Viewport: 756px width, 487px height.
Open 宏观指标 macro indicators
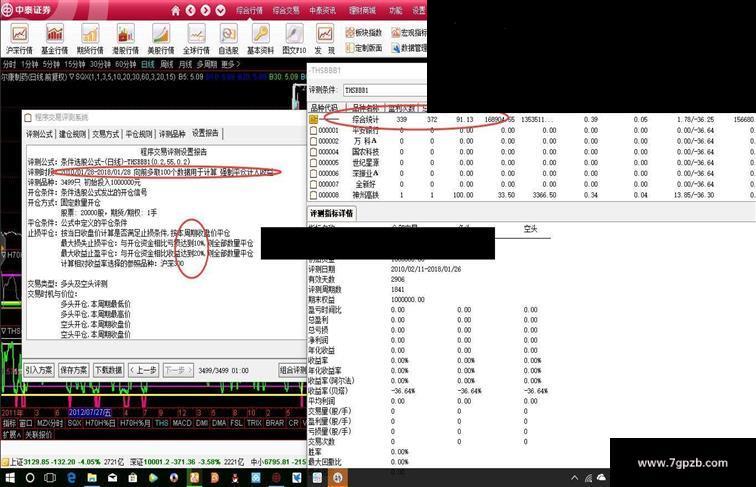tap(409, 32)
